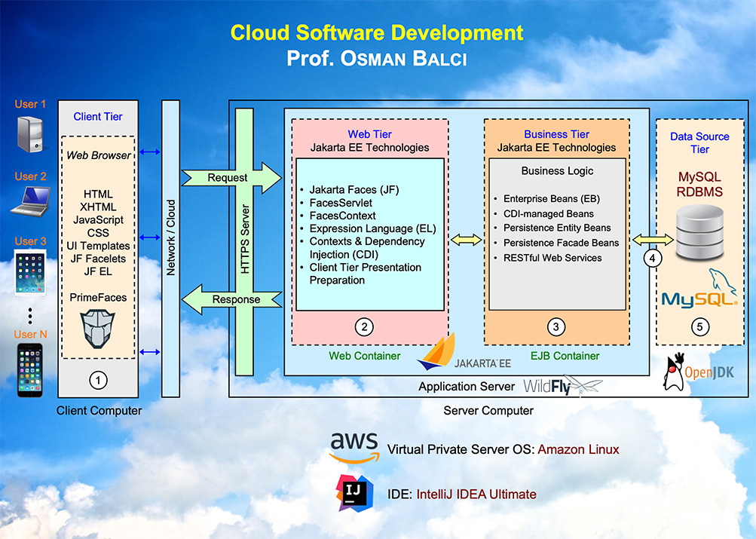Click the "CSS" entry
Viewport: 756px width, 539px height.
tap(98, 233)
